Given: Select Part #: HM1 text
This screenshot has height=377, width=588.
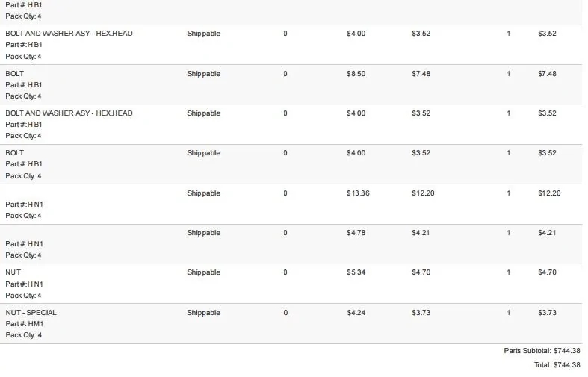Looking at the screenshot, I should pos(25,324).
